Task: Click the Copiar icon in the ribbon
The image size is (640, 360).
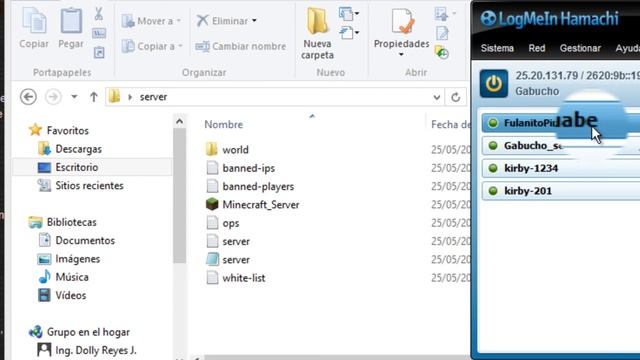Action: tap(33, 21)
